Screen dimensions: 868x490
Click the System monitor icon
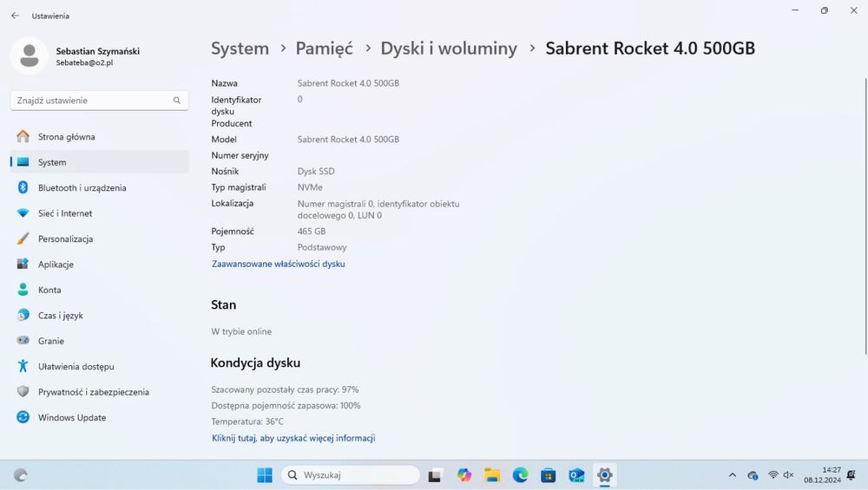23,162
